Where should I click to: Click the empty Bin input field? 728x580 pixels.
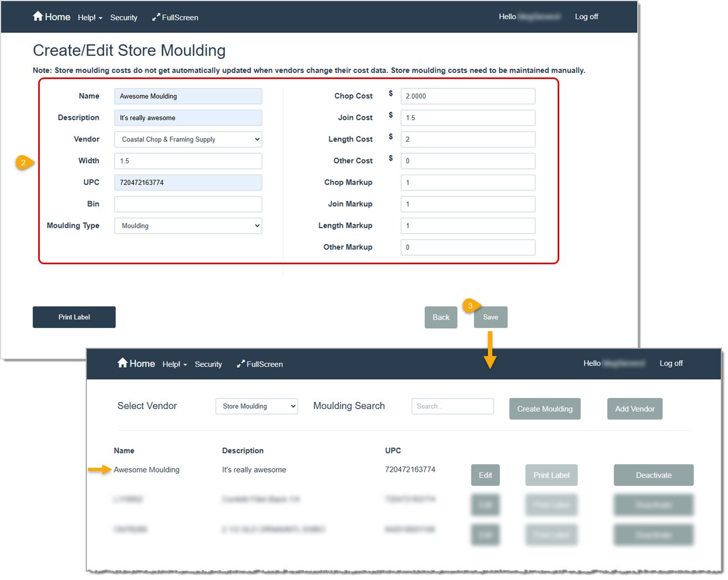pyautogui.click(x=188, y=204)
